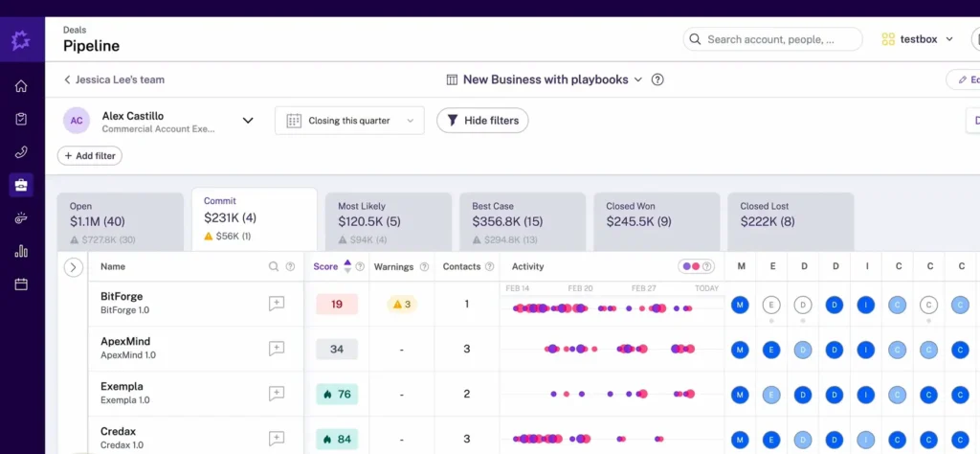Select the Most Likely forecast tab
This screenshot has height=454, width=980.
(x=388, y=220)
